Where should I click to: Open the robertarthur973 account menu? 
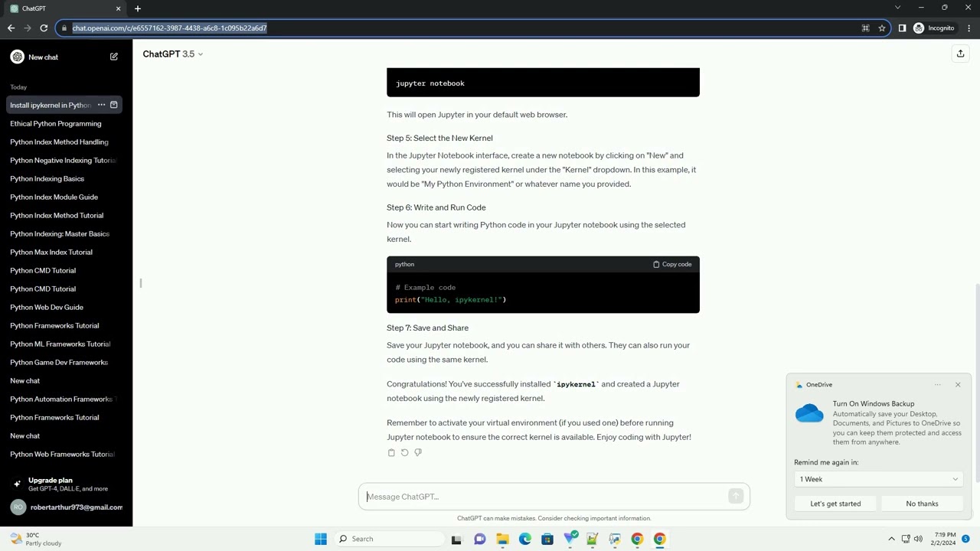tap(66, 507)
